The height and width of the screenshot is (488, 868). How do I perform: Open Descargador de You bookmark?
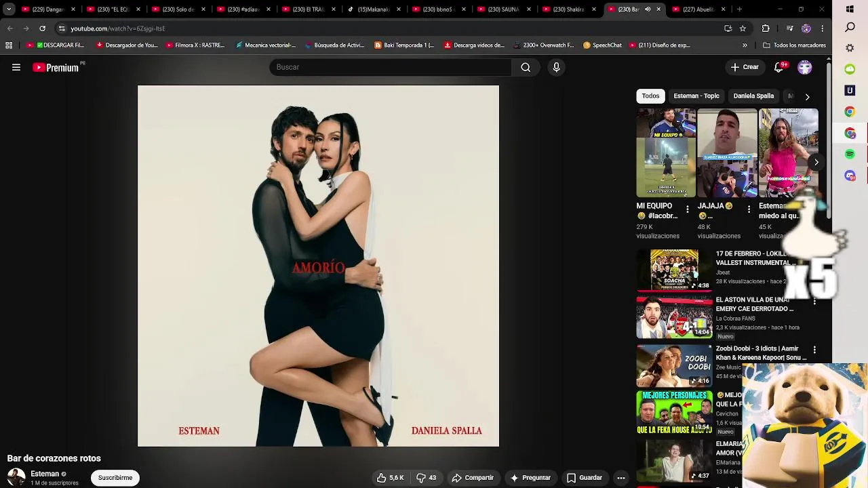[127, 45]
